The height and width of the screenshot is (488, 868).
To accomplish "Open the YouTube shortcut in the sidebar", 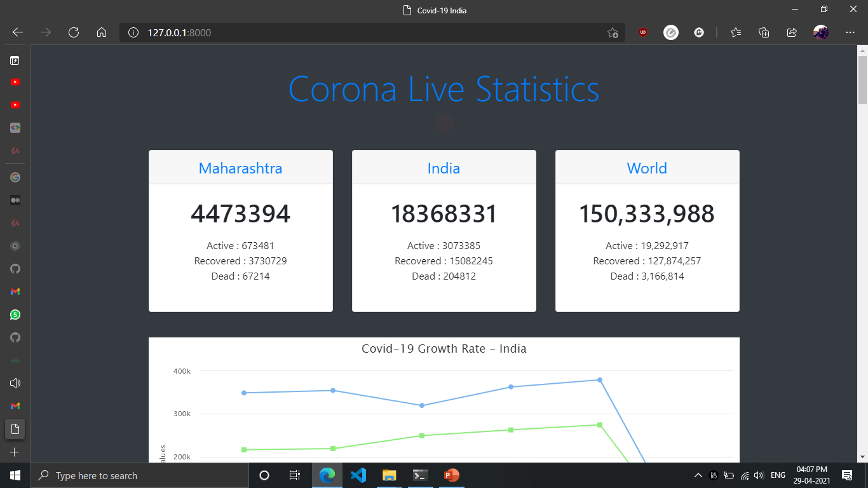I will pyautogui.click(x=14, y=81).
